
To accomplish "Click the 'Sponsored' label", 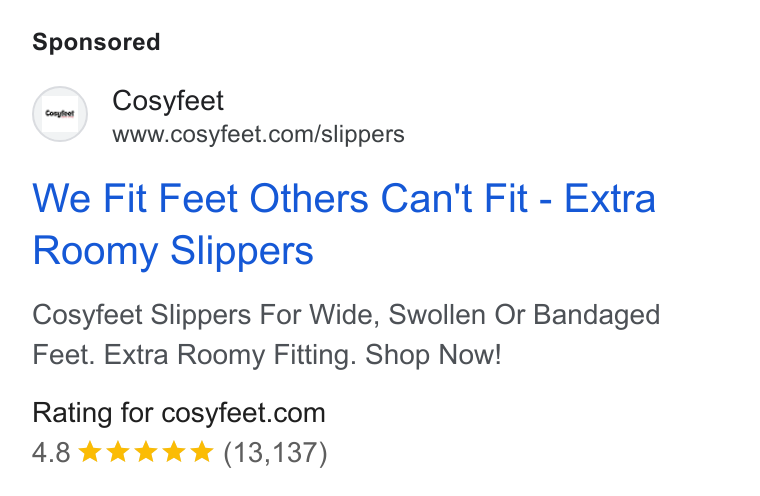I will pos(96,42).
